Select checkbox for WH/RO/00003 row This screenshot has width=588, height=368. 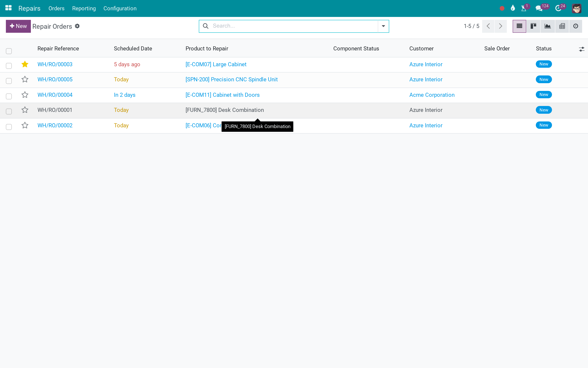(x=9, y=66)
